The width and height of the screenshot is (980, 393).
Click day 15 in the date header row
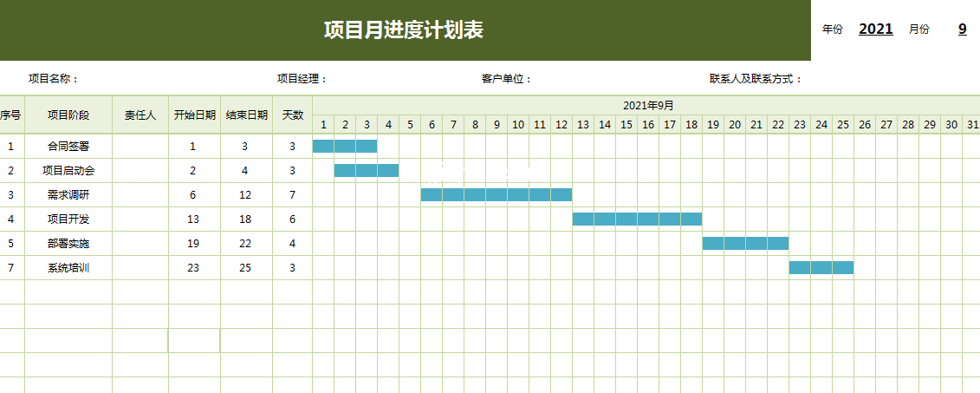pyautogui.click(x=626, y=125)
